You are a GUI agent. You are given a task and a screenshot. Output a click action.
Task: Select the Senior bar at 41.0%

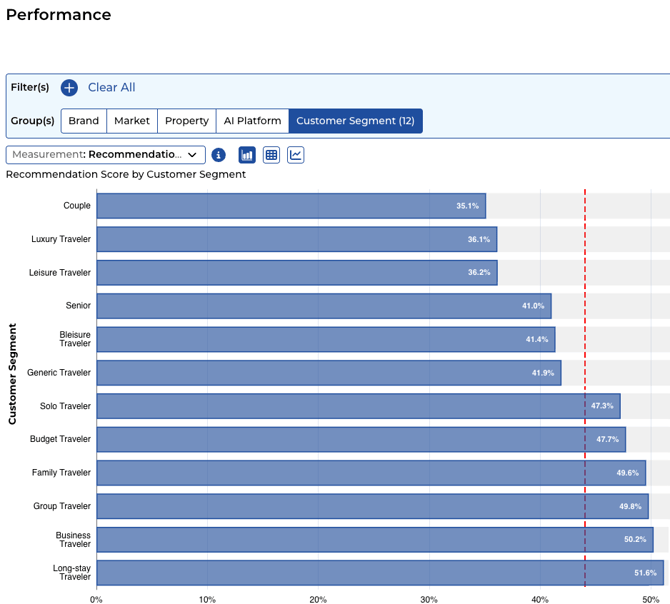coord(324,306)
